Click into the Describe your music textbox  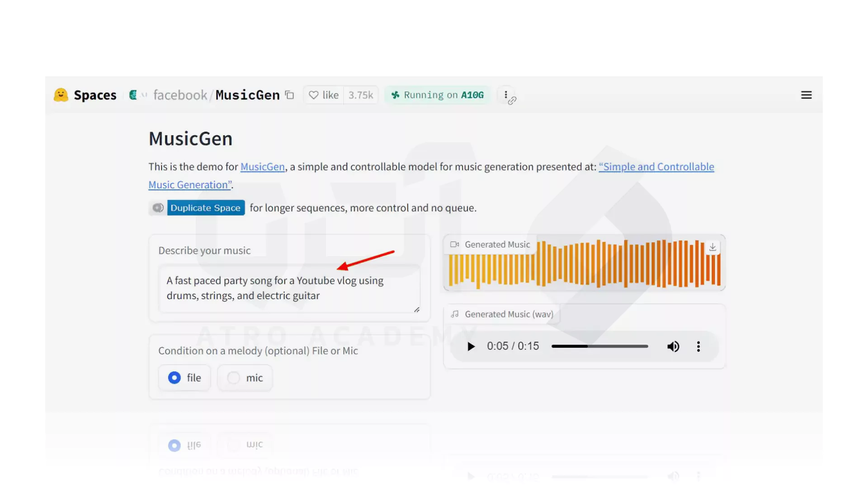click(x=289, y=288)
